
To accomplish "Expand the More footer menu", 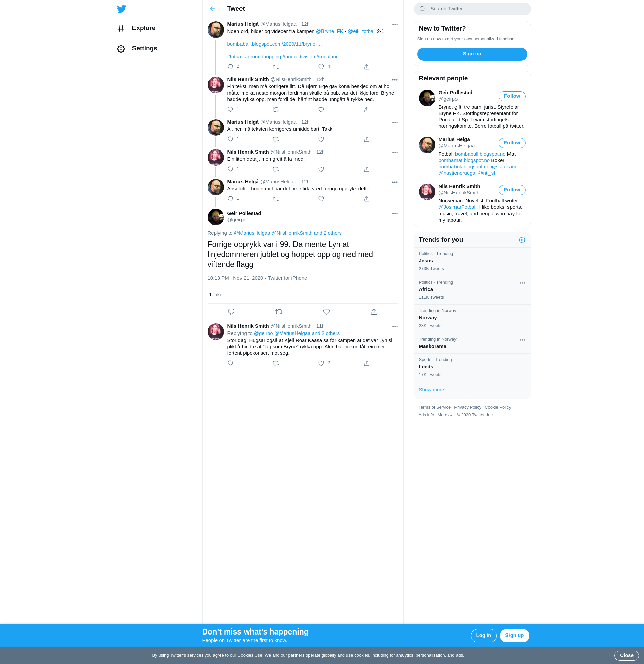I will 445,415.
